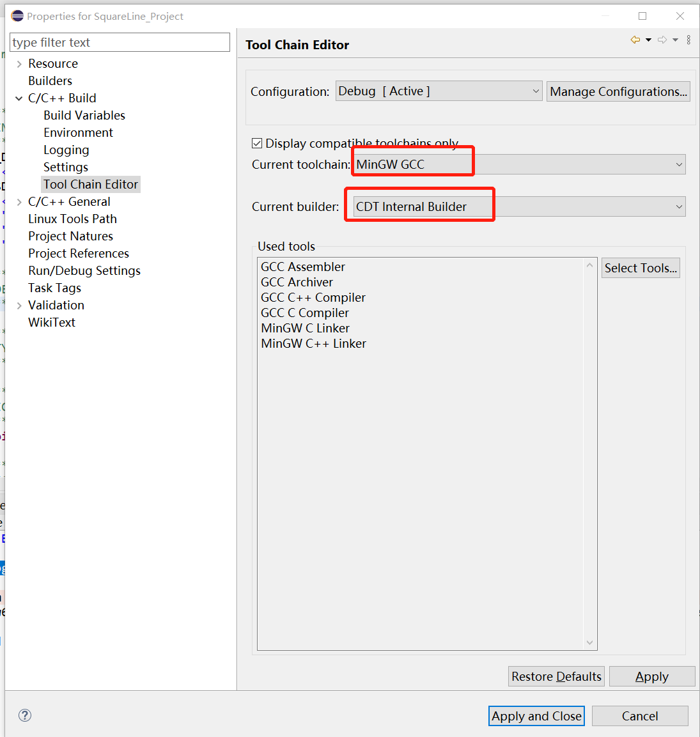Image resolution: width=700 pixels, height=737 pixels.
Task: Click the back navigation arrow icon
Action: pyautogui.click(x=635, y=40)
